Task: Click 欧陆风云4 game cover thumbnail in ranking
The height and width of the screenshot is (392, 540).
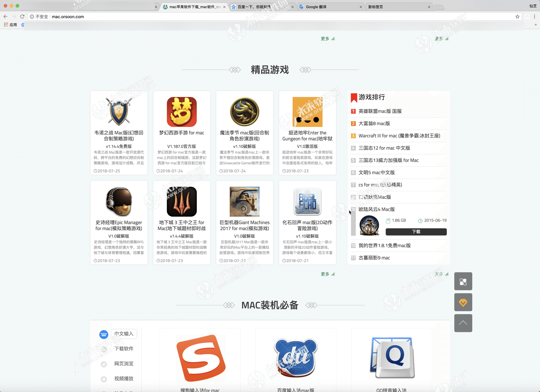Action: pyautogui.click(x=369, y=226)
